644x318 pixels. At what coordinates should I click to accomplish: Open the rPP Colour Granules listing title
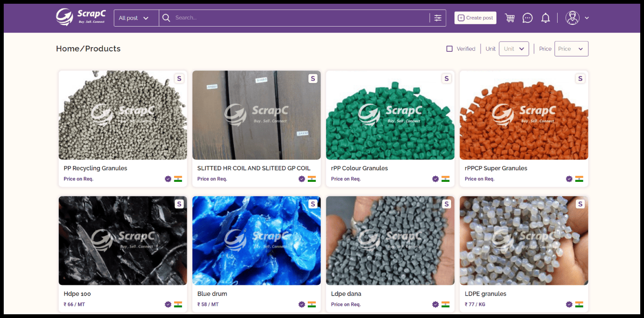pos(359,168)
